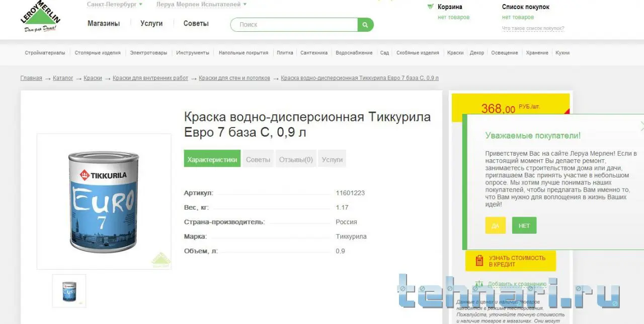Open the Водоснабжение category
The height and width of the screenshot is (324, 644).
click(x=354, y=53)
